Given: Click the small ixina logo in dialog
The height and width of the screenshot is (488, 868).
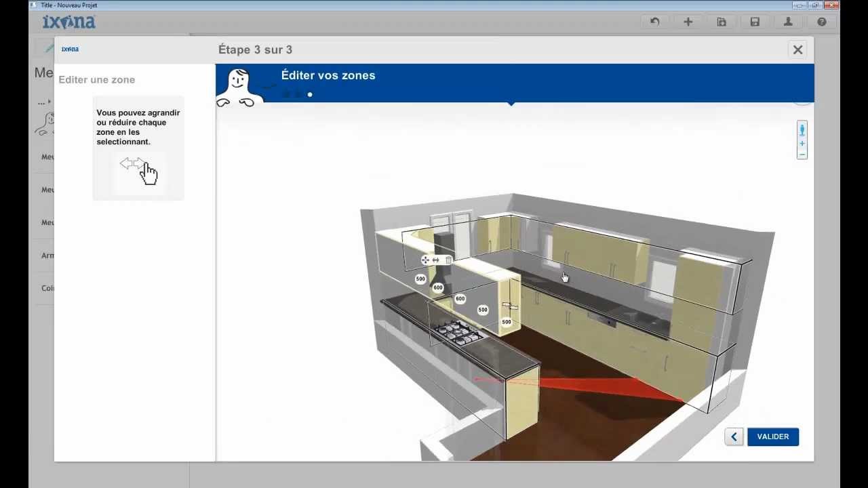Looking at the screenshot, I should point(70,49).
